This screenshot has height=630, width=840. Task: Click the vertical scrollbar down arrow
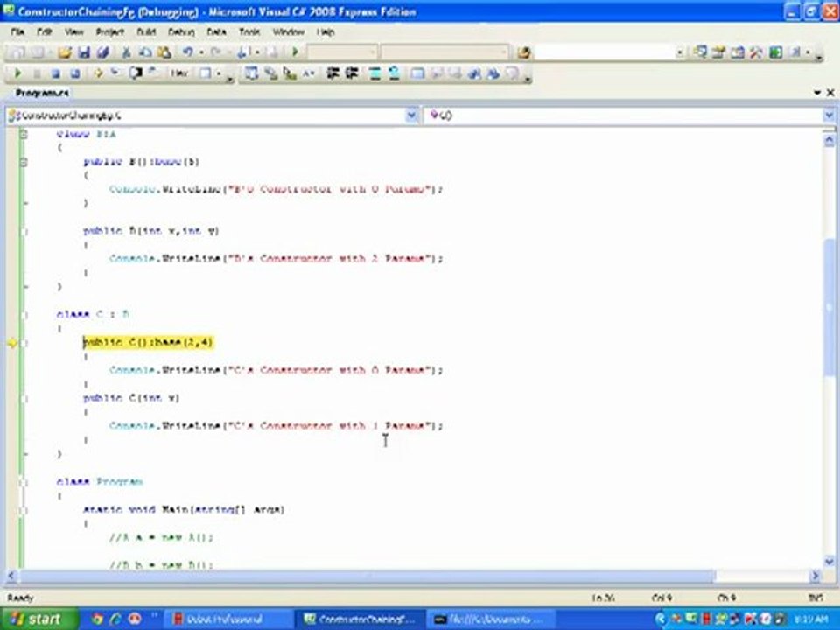(x=829, y=562)
